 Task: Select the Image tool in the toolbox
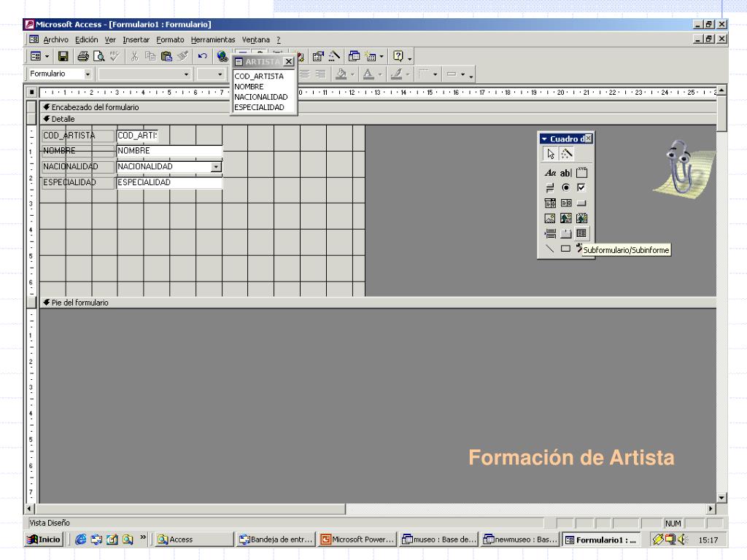point(550,218)
